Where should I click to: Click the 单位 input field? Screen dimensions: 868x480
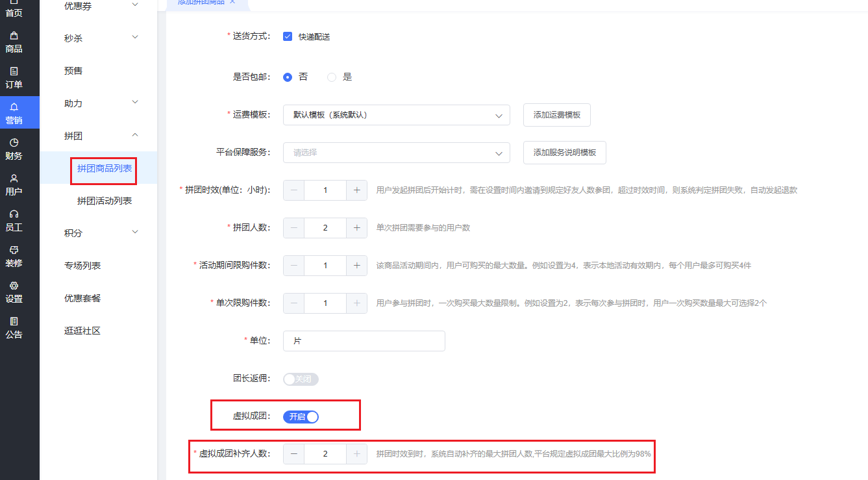point(364,341)
